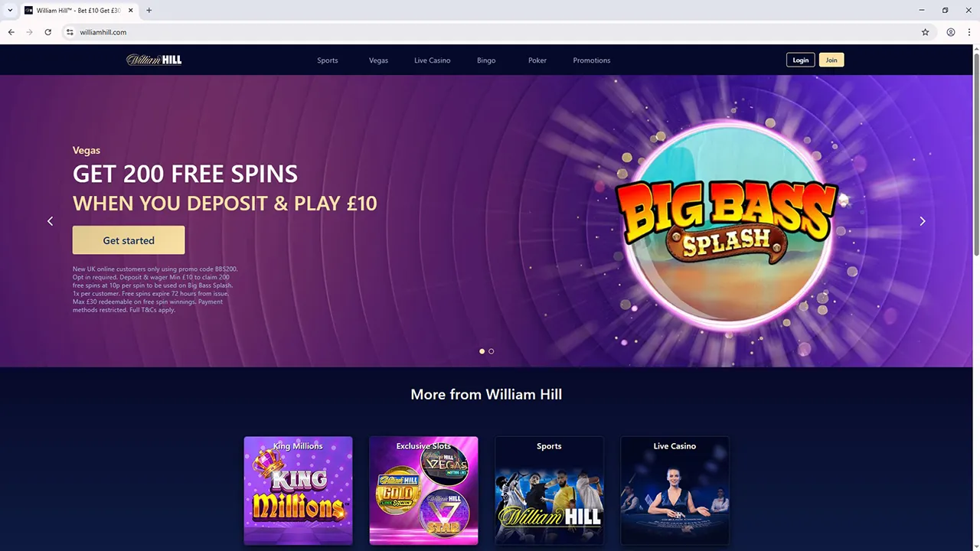The width and height of the screenshot is (980, 551).
Task: Open the King Millions game tile
Action: click(298, 491)
